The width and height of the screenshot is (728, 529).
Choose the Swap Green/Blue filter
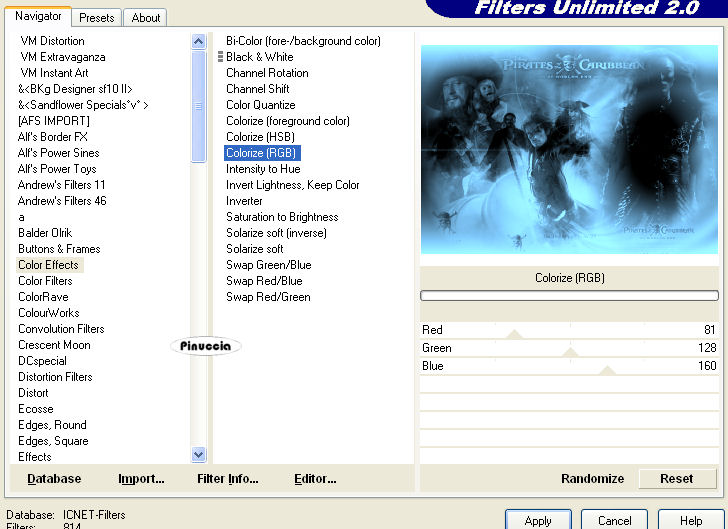[269, 265]
